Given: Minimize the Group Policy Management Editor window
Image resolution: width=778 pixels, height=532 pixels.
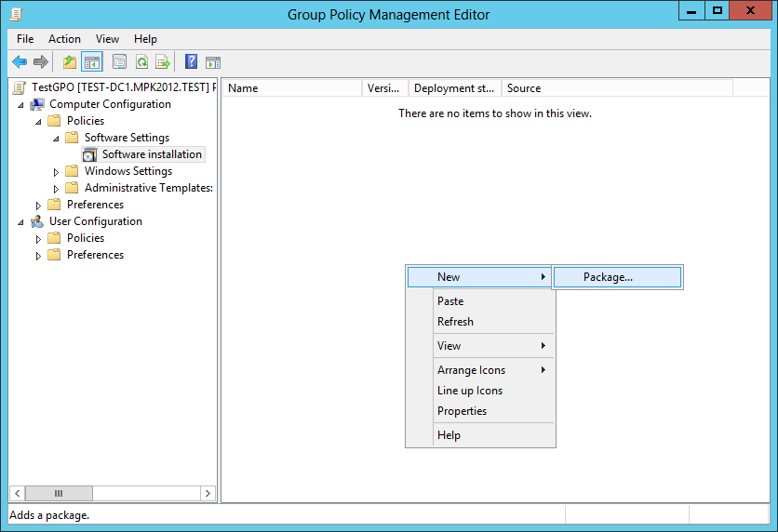Looking at the screenshot, I should (x=691, y=11).
